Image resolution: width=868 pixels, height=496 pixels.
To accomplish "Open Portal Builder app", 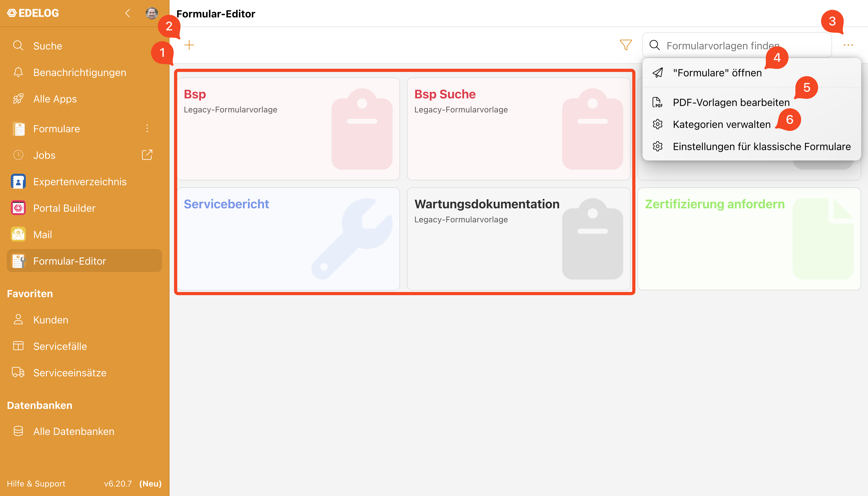I will tap(84, 208).
